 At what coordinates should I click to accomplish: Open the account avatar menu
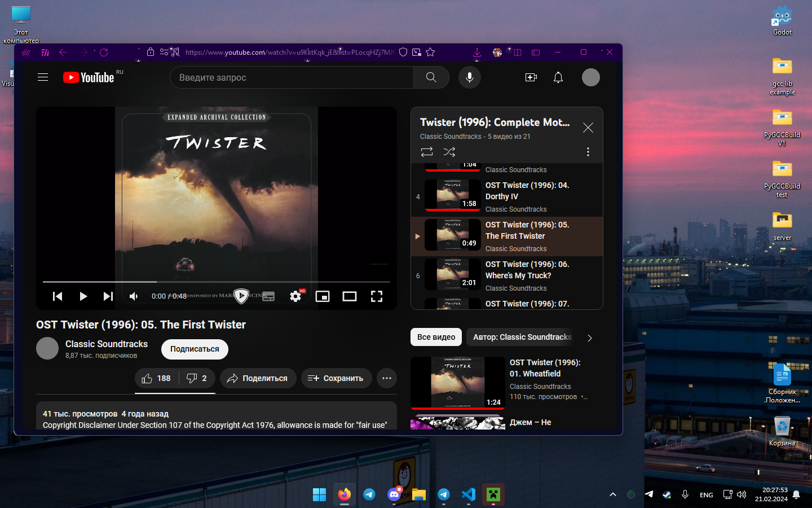point(591,77)
